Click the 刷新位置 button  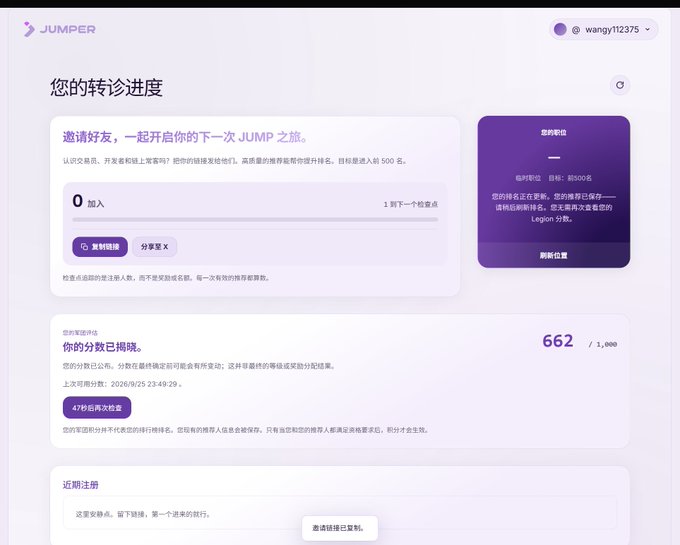554,255
